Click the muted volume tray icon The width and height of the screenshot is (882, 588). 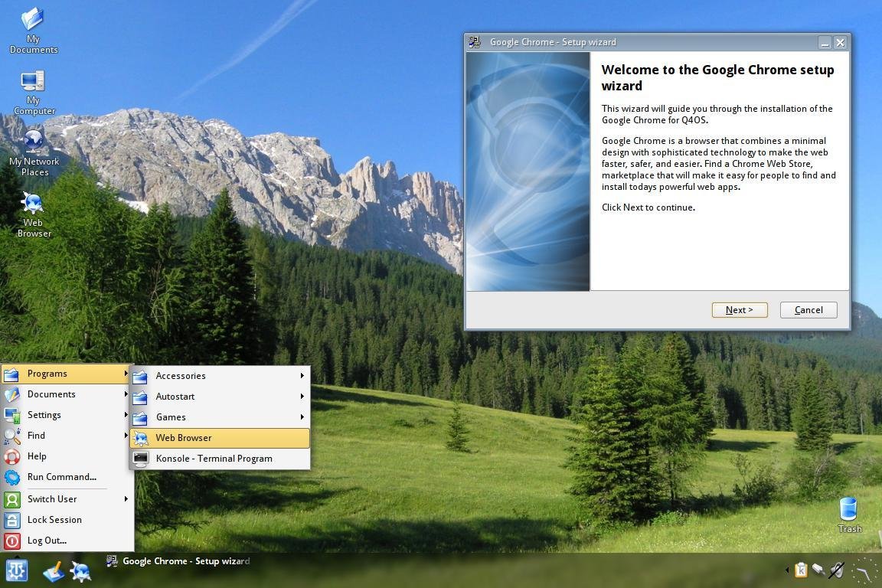click(836, 570)
